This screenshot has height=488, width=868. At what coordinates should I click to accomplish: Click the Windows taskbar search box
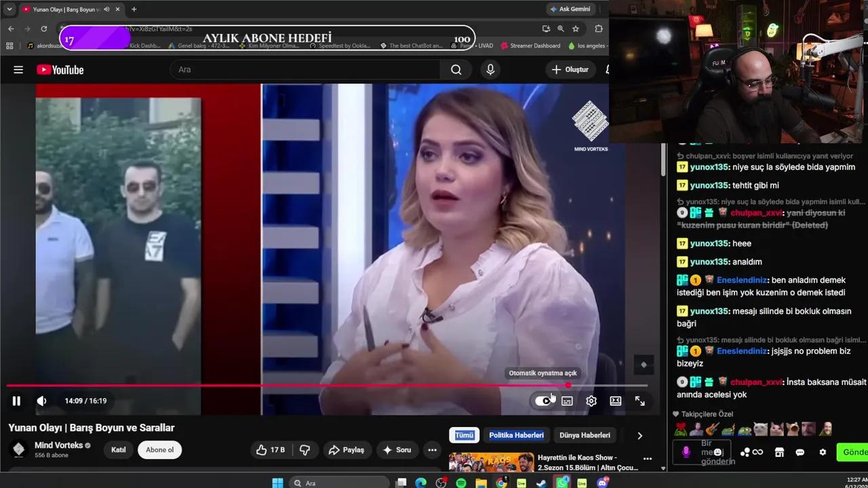point(339,483)
